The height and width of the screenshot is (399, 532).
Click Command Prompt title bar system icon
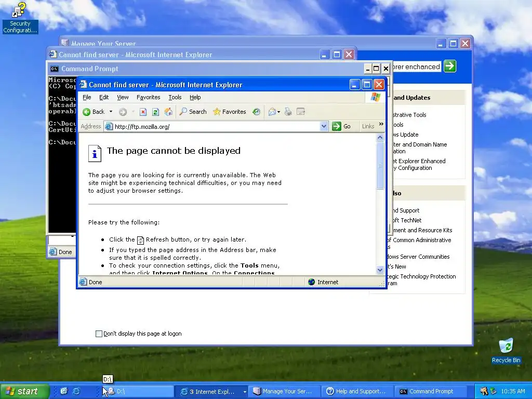(54, 69)
